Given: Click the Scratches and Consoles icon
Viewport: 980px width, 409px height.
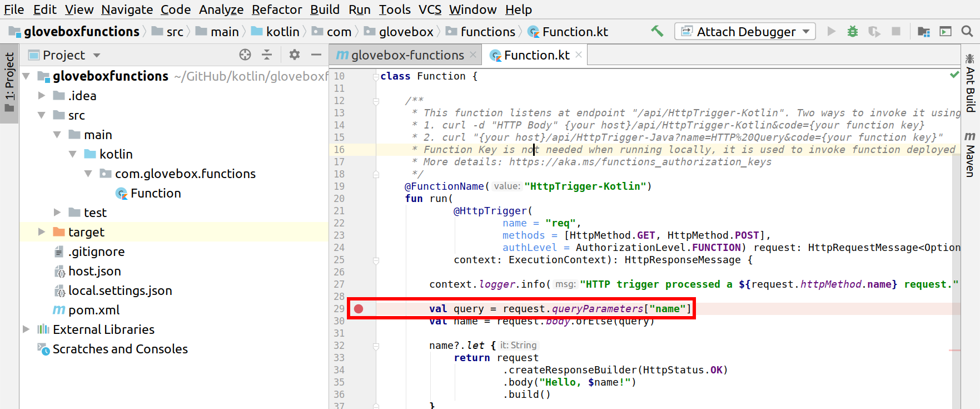Looking at the screenshot, I should [x=43, y=349].
